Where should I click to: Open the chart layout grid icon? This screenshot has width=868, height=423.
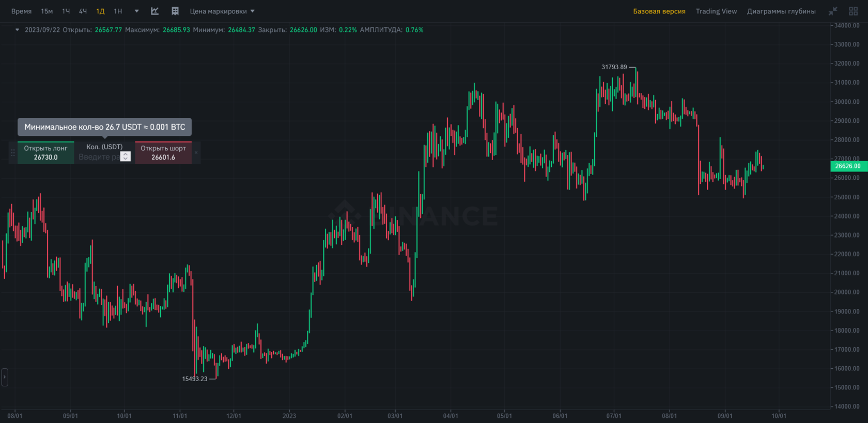pos(853,11)
